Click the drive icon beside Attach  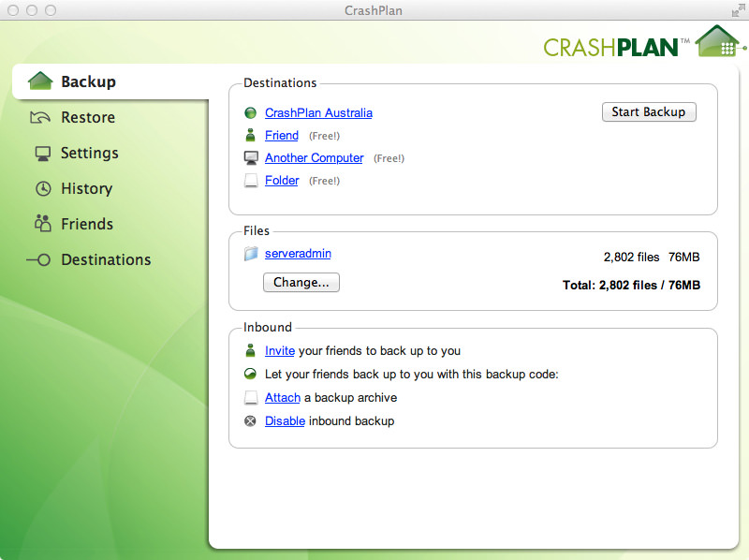coord(251,398)
